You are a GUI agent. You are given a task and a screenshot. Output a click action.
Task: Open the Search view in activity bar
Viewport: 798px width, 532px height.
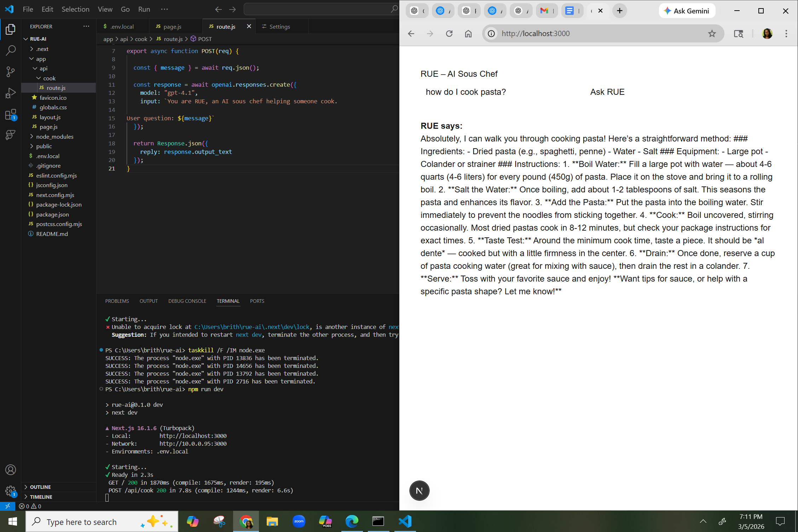pos(11,51)
